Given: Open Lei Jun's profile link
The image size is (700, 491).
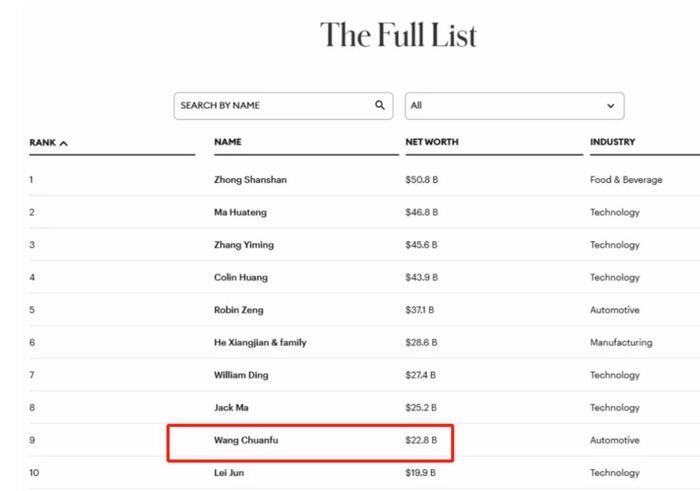Looking at the screenshot, I should click(x=229, y=472).
